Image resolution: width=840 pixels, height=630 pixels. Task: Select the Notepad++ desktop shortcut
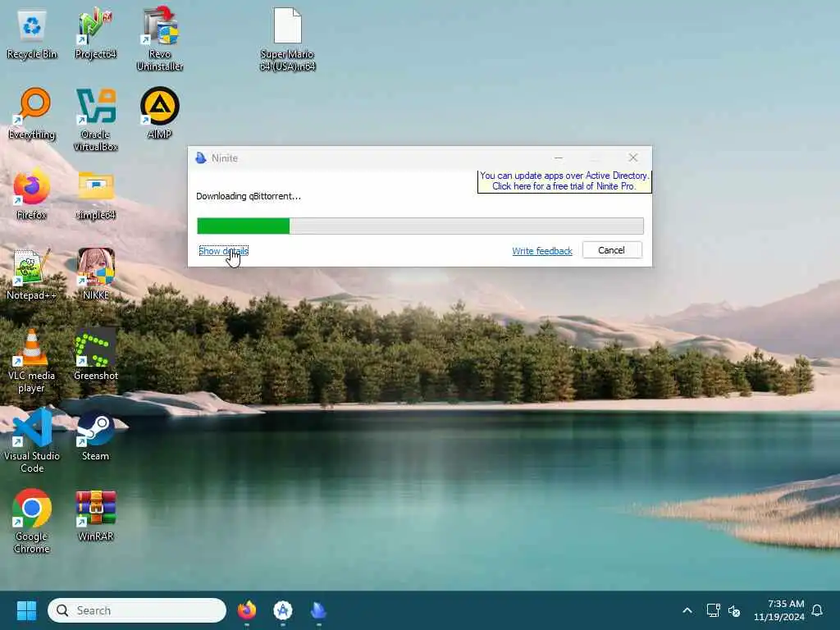tap(32, 275)
